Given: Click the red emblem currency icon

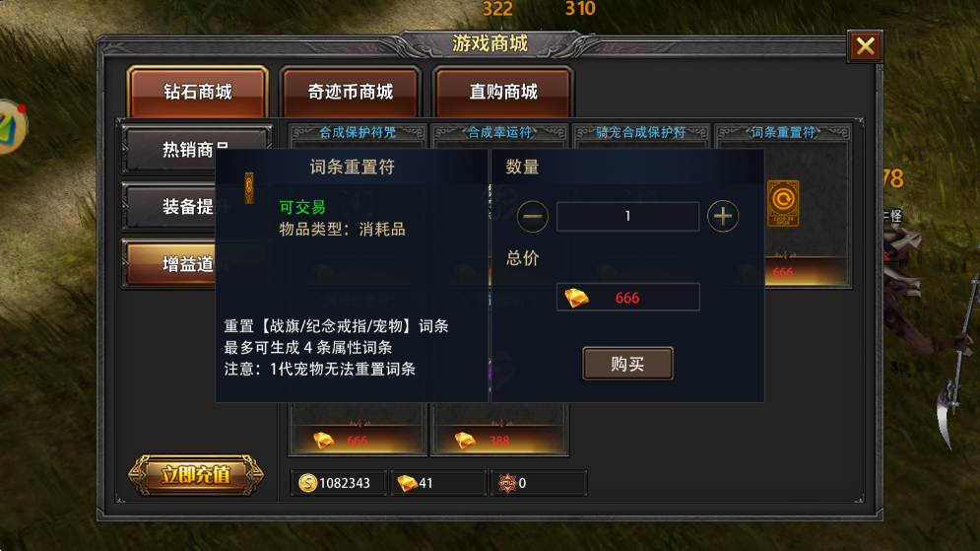Looking at the screenshot, I should 507,483.
